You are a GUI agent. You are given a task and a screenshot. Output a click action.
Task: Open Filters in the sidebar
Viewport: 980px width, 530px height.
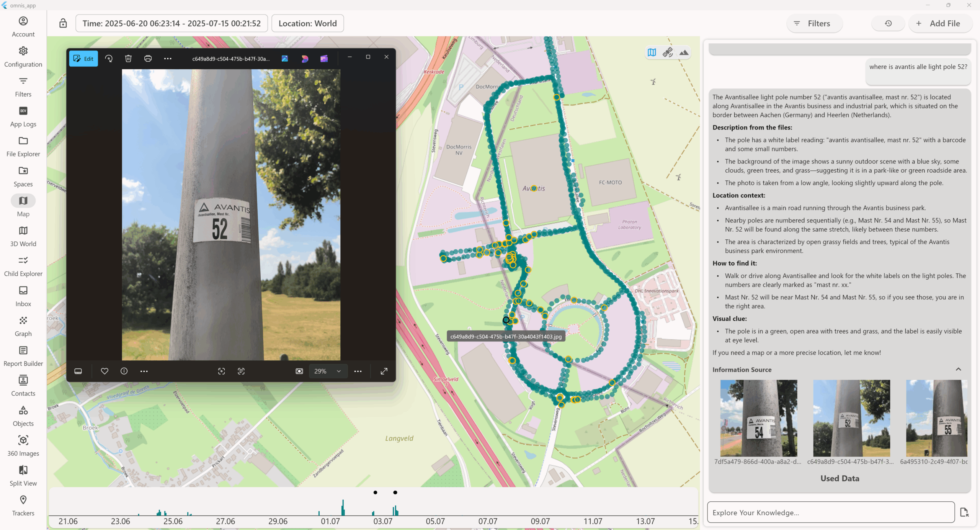tap(23, 87)
